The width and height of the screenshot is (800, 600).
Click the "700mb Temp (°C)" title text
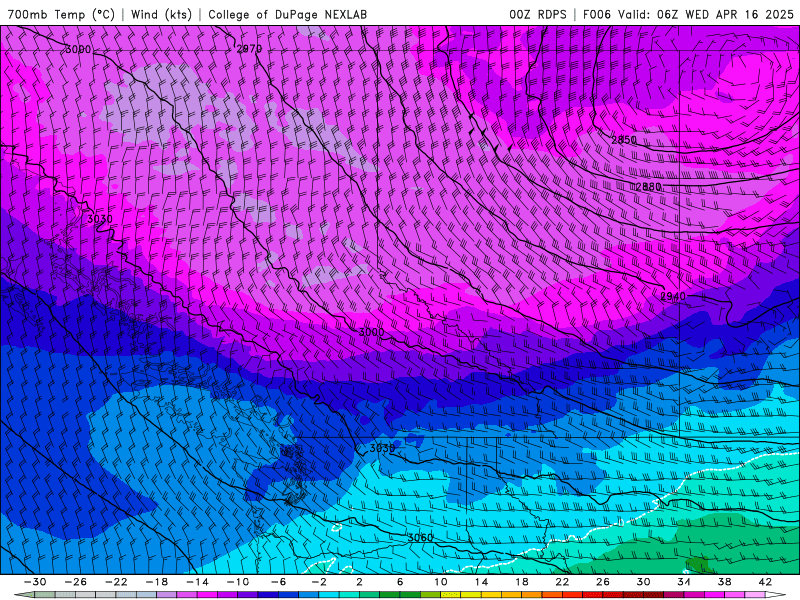pos(61,14)
